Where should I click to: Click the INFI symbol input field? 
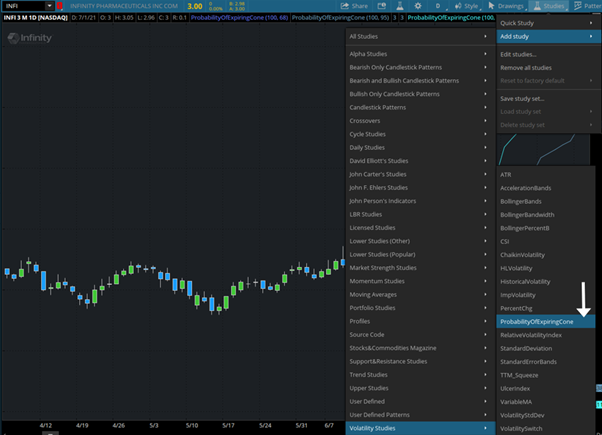click(x=24, y=6)
